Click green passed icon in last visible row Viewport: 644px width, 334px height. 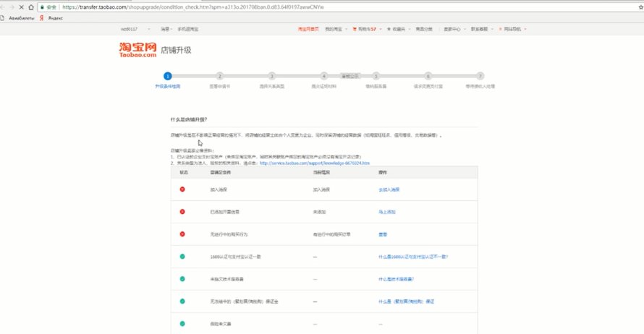pos(182,324)
